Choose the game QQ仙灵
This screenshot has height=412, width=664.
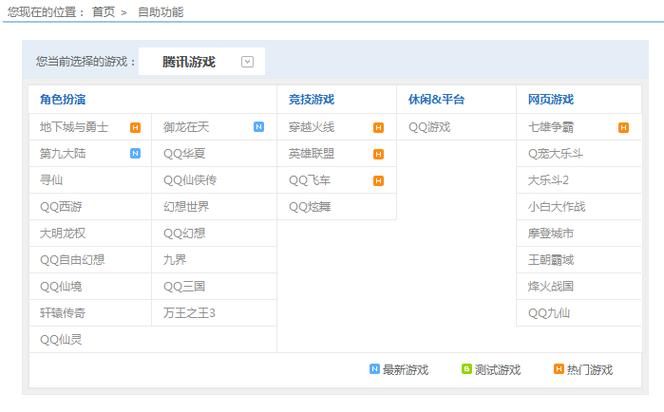tap(61, 340)
